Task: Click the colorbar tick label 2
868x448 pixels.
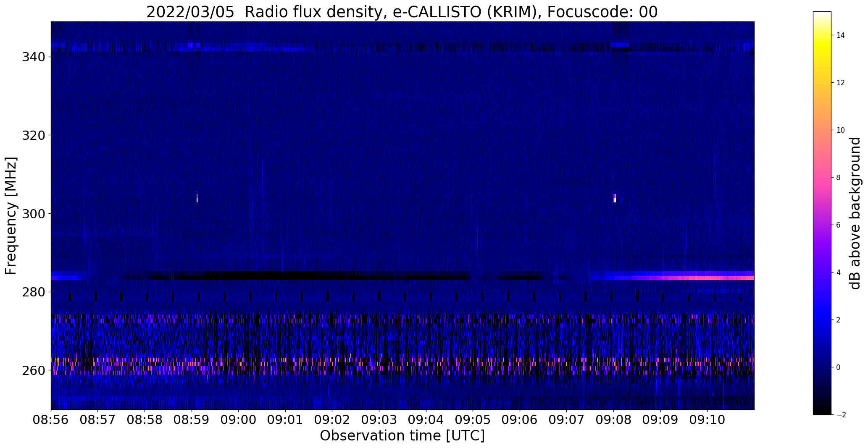Action: pyautogui.click(x=839, y=320)
